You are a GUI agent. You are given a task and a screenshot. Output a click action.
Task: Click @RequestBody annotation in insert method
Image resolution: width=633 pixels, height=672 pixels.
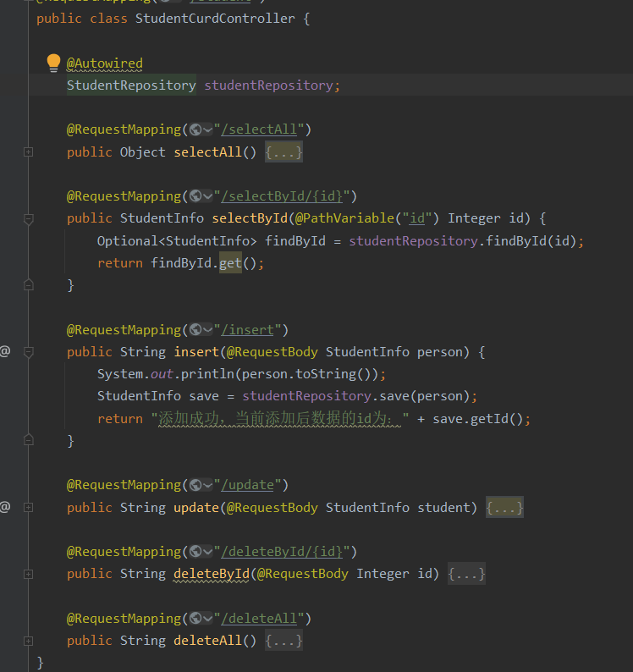coord(272,352)
